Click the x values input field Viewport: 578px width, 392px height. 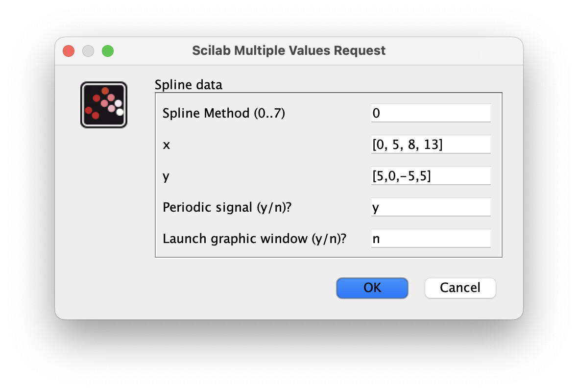point(431,145)
